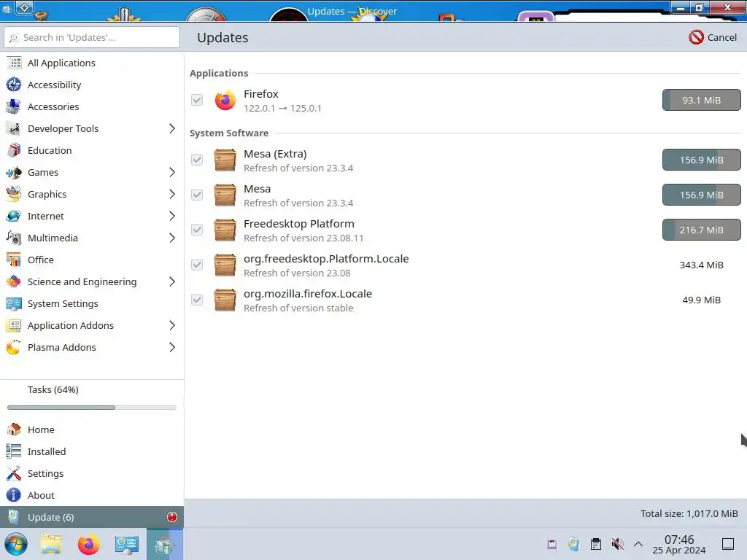Image resolution: width=747 pixels, height=560 pixels.
Task: Expand the Graphics subcategories arrow
Action: (x=172, y=194)
